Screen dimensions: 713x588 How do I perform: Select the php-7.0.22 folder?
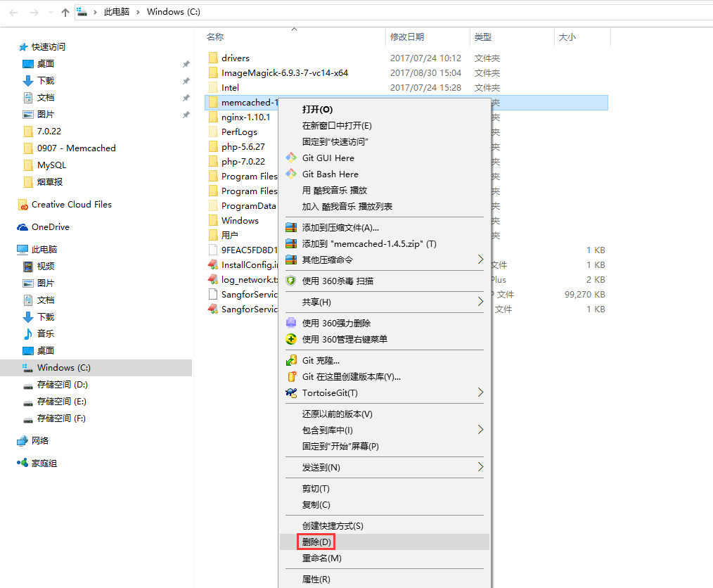[243, 162]
